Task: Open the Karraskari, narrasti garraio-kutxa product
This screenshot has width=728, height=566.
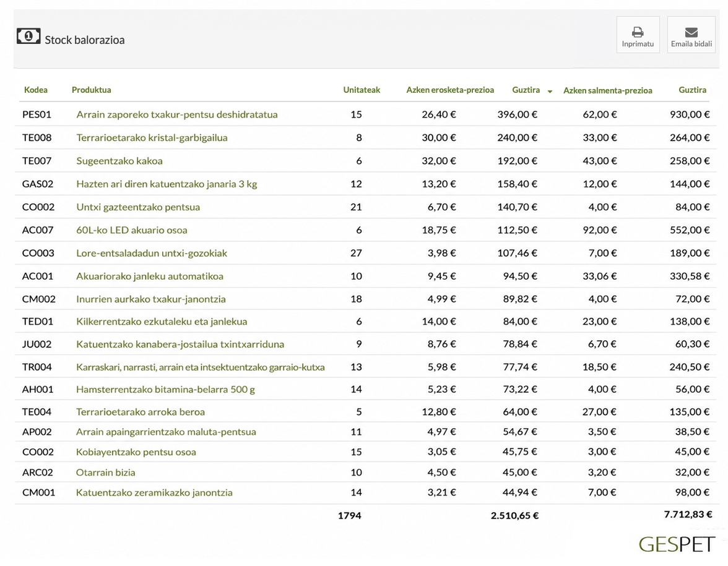Action: (x=201, y=367)
